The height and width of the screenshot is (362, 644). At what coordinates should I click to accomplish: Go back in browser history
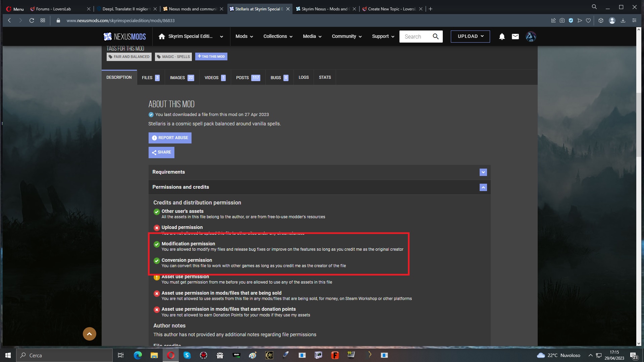pos(9,20)
